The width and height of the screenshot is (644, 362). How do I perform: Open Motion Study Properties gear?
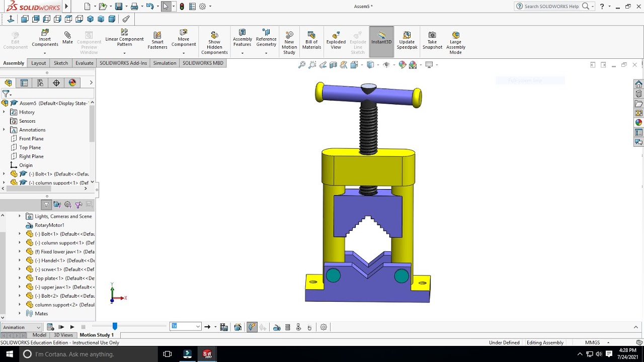point(324,327)
